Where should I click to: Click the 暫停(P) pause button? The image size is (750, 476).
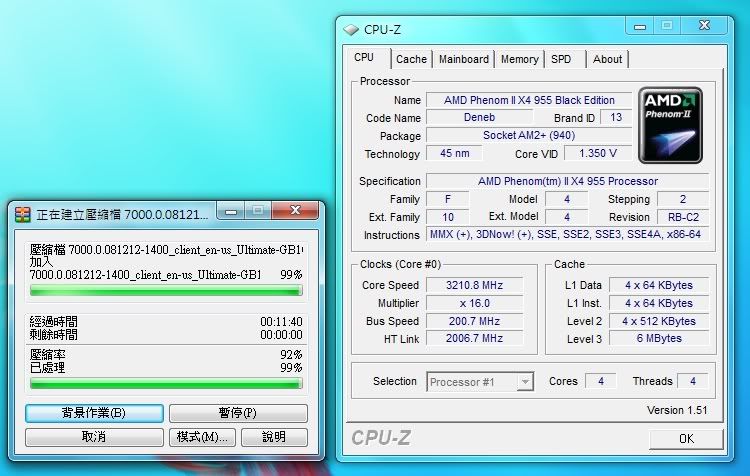coord(238,413)
